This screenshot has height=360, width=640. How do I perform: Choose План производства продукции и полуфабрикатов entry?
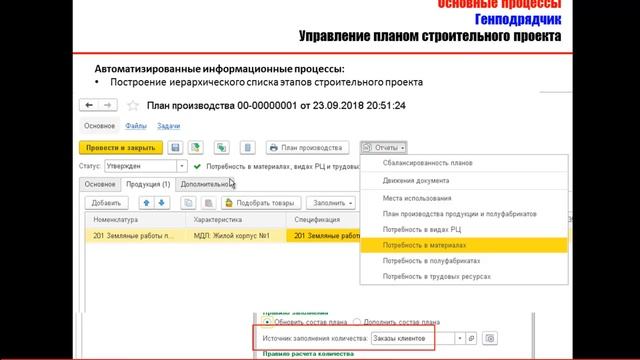(464, 214)
